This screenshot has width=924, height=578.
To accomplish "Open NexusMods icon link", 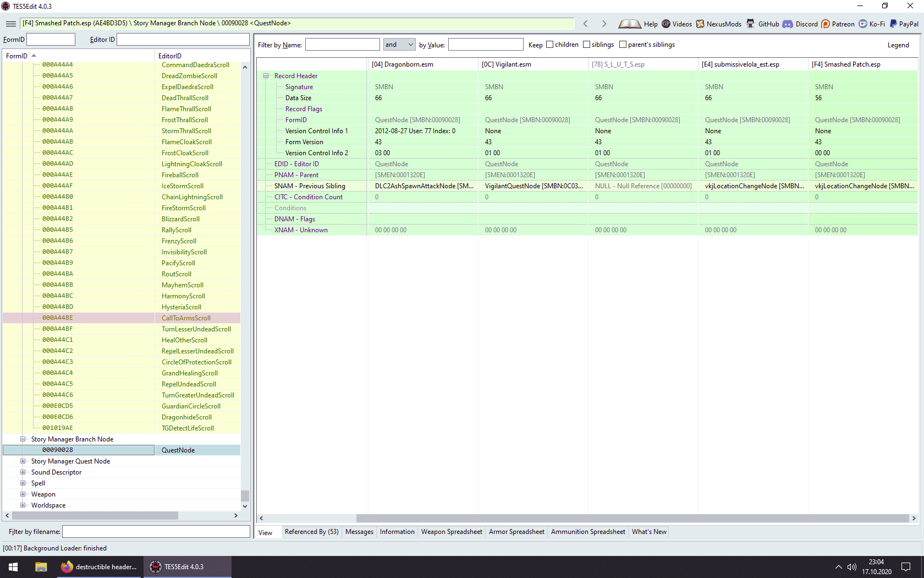I will (700, 24).
